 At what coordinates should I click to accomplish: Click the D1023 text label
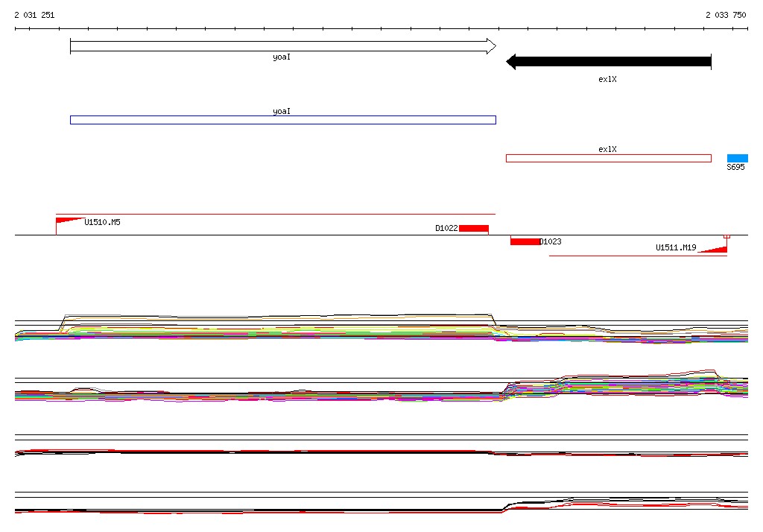click(x=551, y=241)
